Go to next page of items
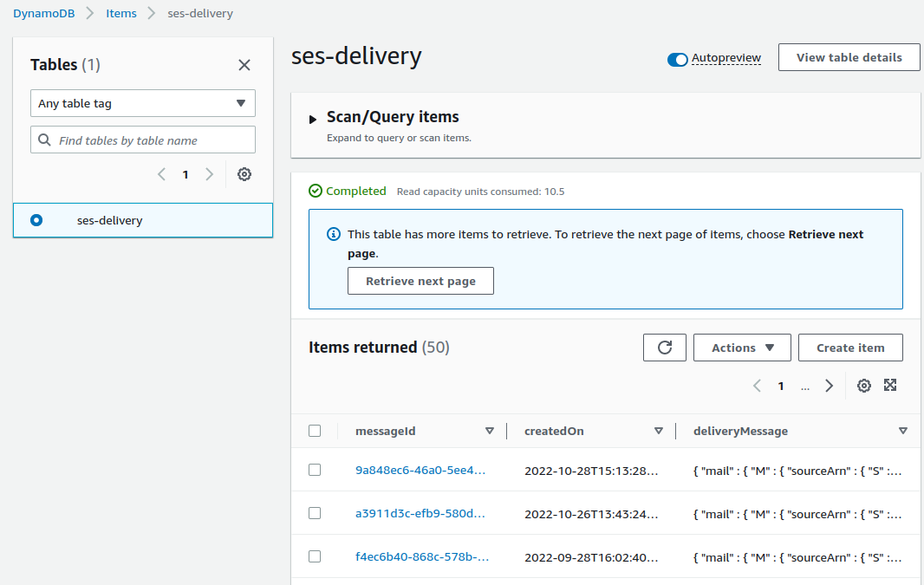Viewport: 924px width, 585px height. click(830, 386)
